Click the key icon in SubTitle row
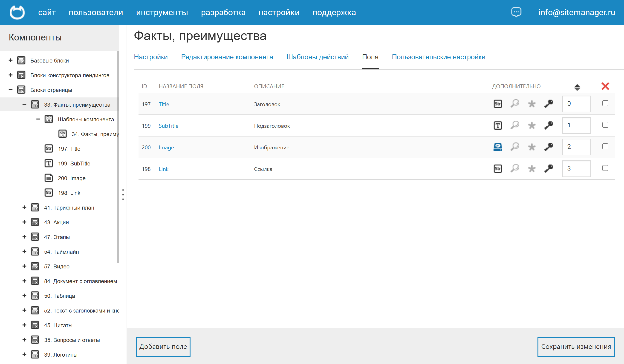Image resolution: width=624 pixels, height=364 pixels. coord(549,125)
